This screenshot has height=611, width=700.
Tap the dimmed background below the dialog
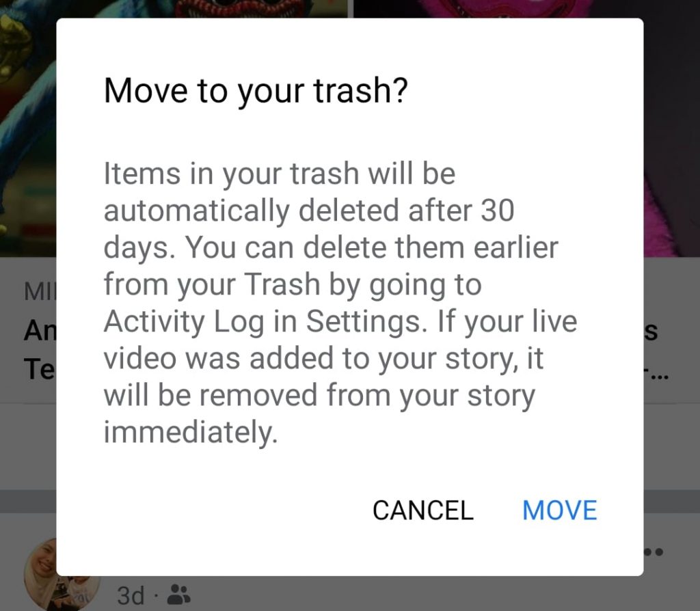(350, 594)
